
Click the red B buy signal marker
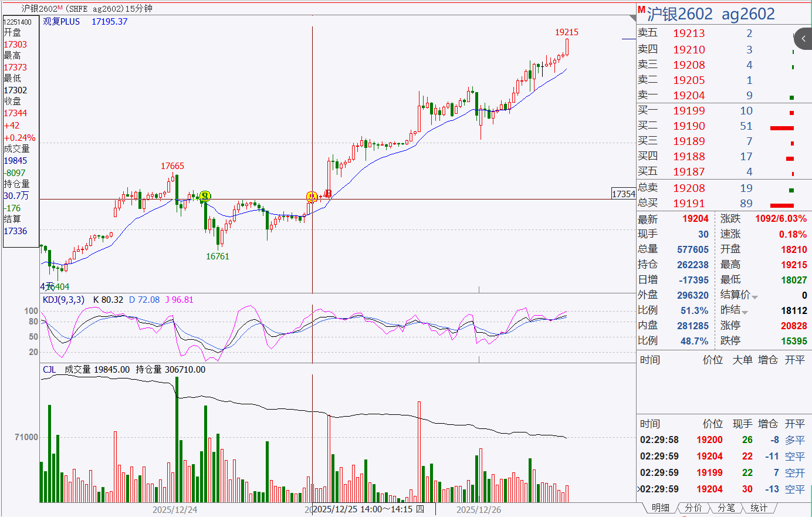click(x=328, y=193)
